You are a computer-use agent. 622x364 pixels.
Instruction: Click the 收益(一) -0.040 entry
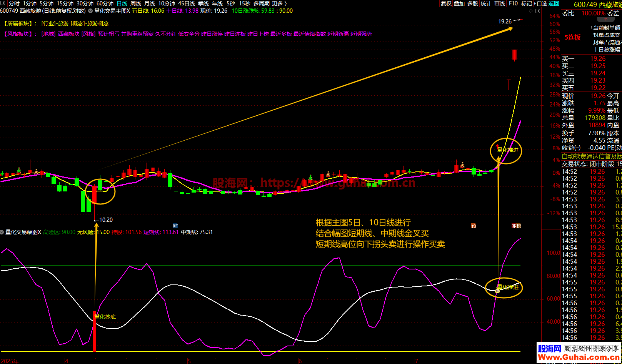584,148
